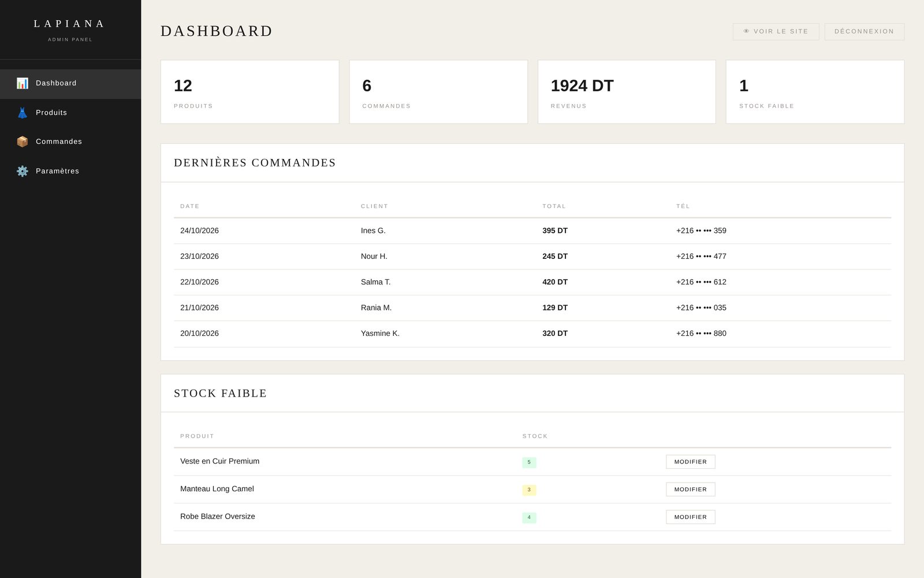Select the 1924 DT Revenus card

(x=627, y=92)
